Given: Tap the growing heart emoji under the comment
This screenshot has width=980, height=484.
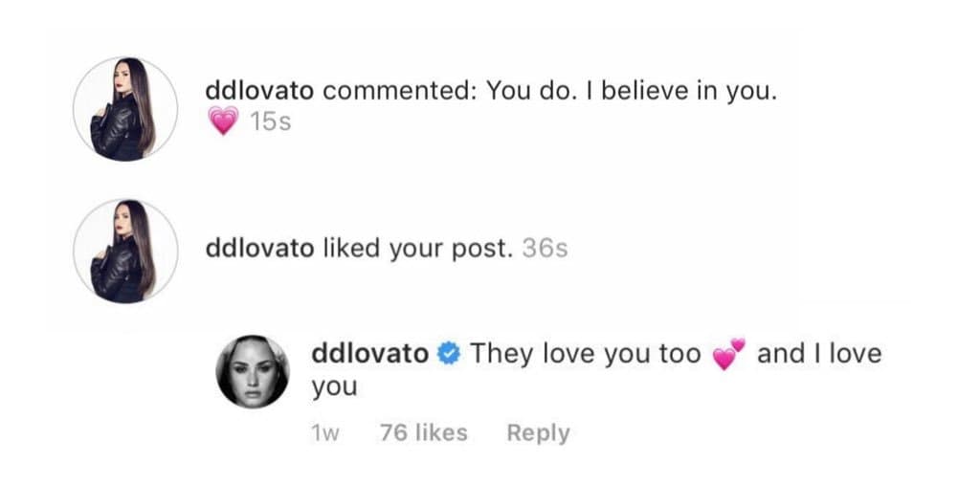Looking at the screenshot, I should click(x=223, y=121).
